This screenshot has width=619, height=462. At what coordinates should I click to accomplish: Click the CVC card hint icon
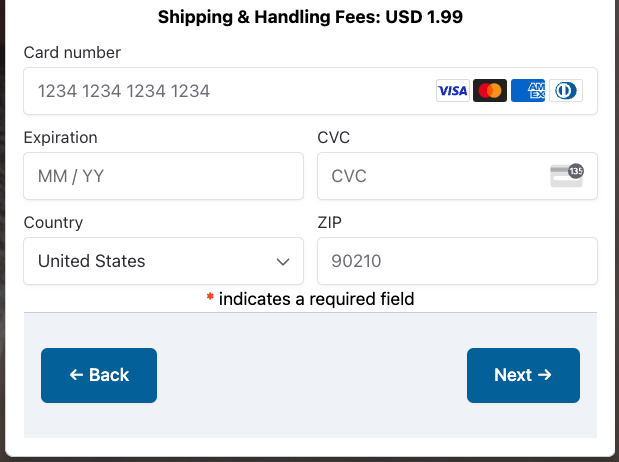click(x=567, y=175)
